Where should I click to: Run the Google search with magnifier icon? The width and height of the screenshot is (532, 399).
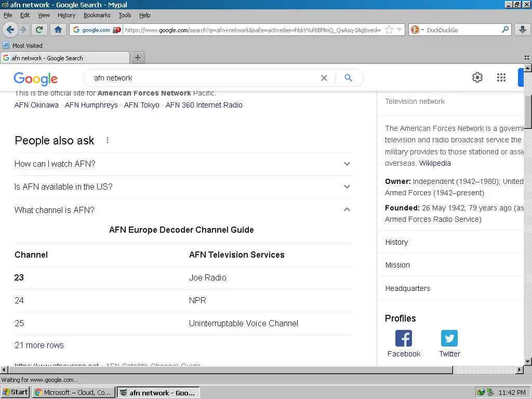coord(348,78)
